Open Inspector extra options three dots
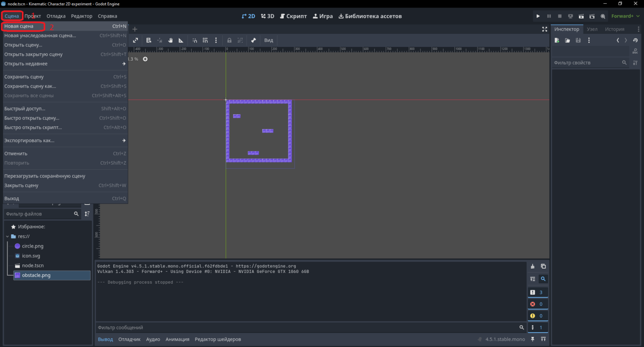This screenshot has width=644, height=347. [x=589, y=40]
